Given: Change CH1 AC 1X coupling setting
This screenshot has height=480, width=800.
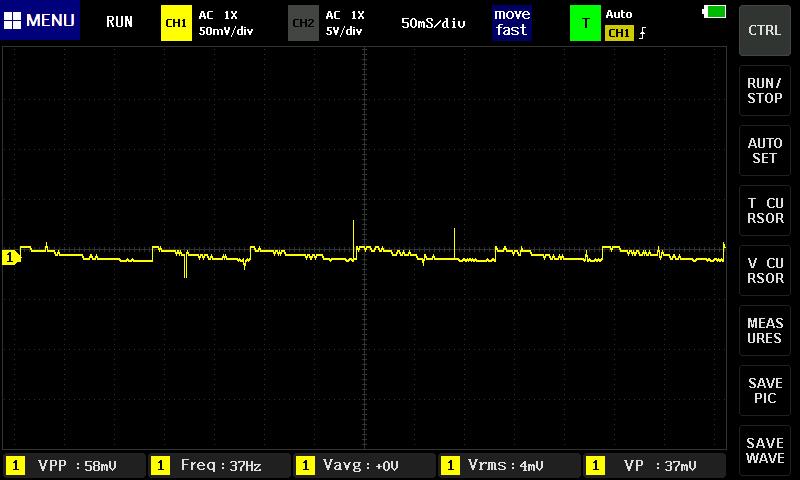Looking at the screenshot, I should [x=218, y=15].
